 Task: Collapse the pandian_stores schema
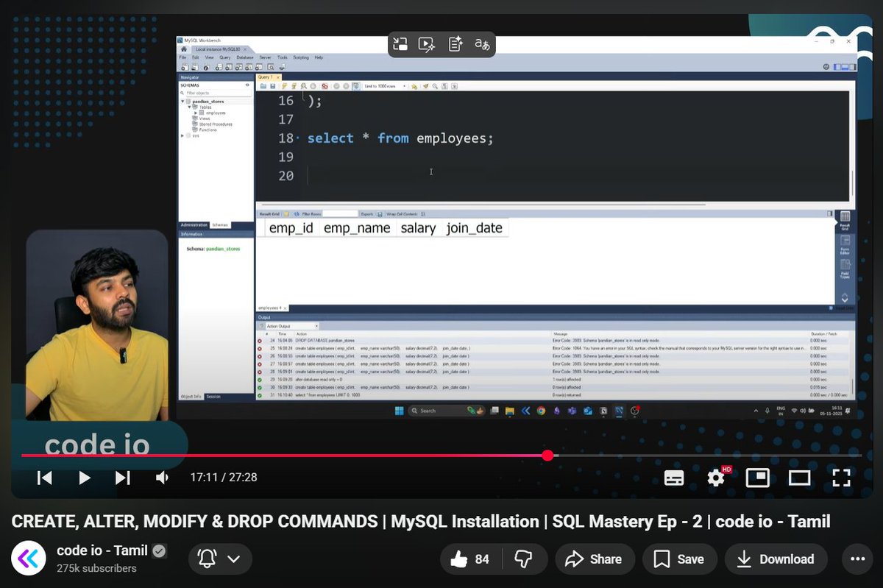pos(183,101)
